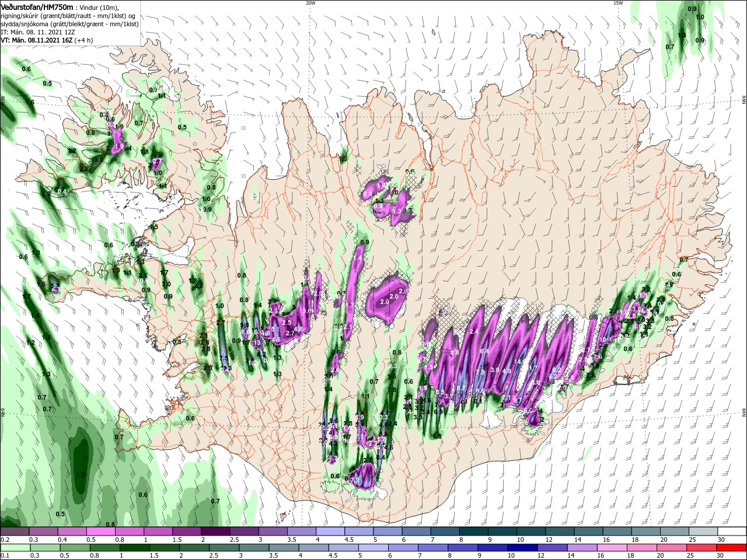Click the pale grey swatch between 25 and 30, upper row
The width and height of the screenshot is (747, 560).
coord(703,531)
